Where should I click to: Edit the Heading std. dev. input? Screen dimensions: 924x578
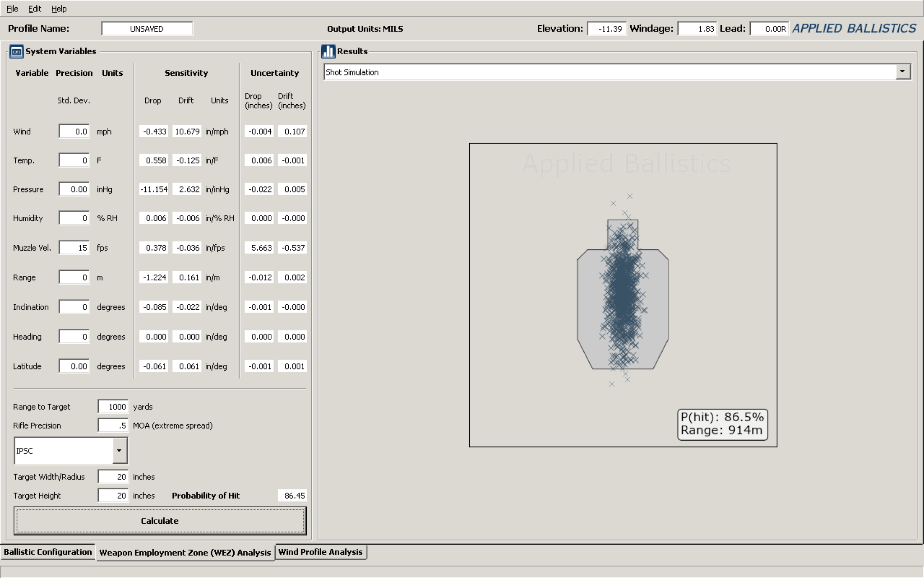[x=74, y=336]
